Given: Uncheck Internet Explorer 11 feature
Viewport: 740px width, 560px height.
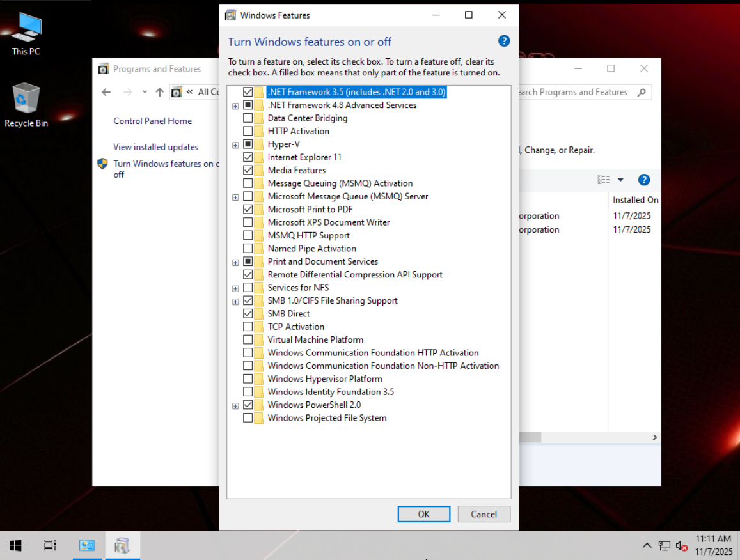Looking at the screenshot, I should tap(248, 157).
